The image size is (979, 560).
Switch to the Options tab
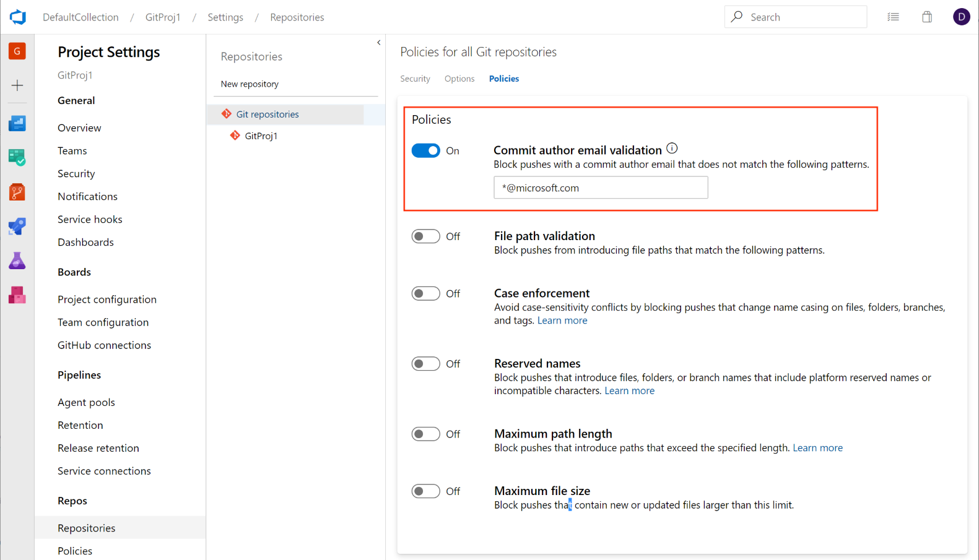coord(459,79)
